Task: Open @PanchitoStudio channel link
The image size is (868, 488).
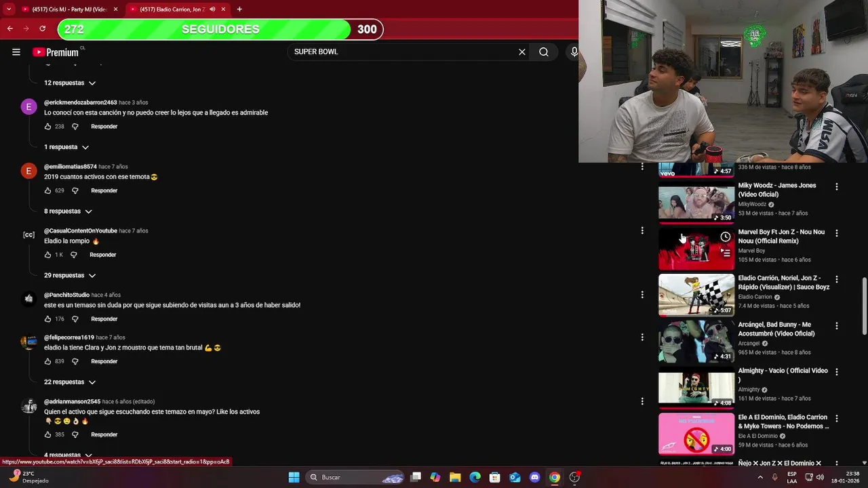Action: 66,295
